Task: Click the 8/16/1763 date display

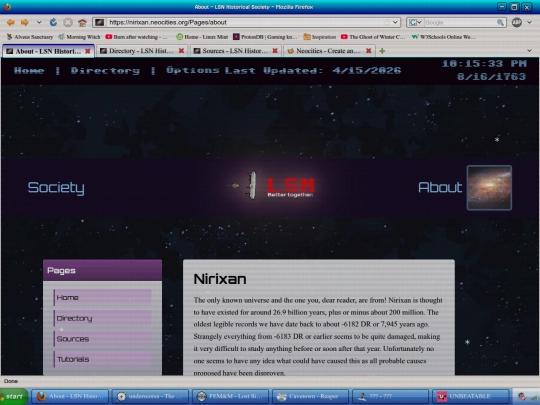Action: (x=491, y=76)
